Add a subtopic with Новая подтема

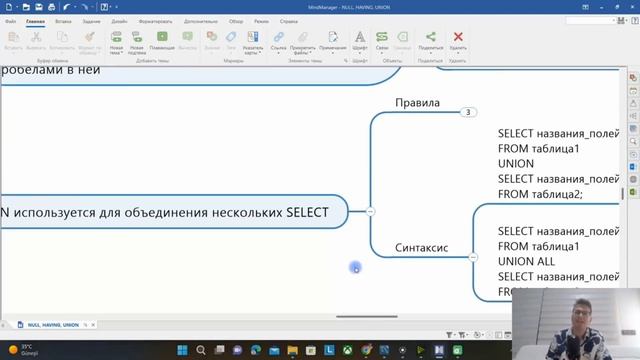(x=137, y=42)
